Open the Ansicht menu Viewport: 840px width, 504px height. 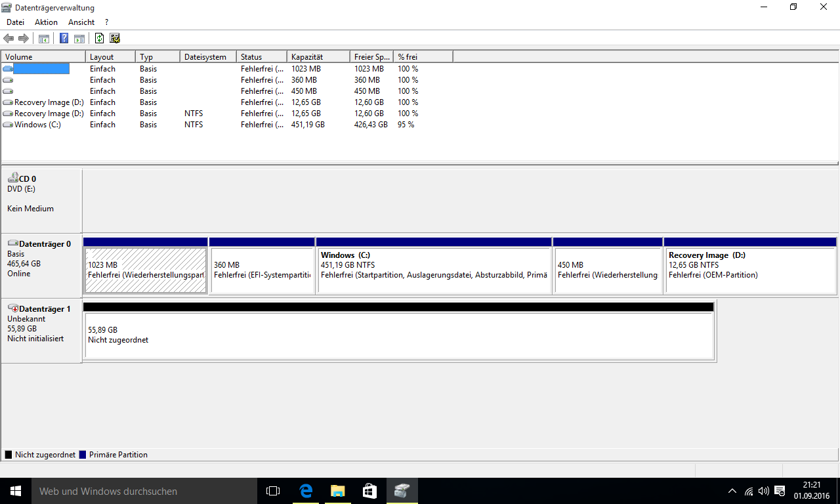(x=81, y=22)
